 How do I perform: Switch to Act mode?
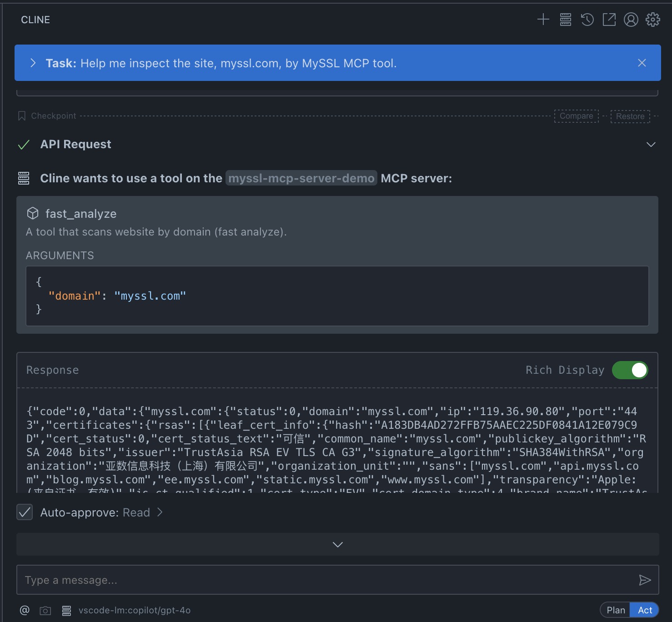(645, 610)
